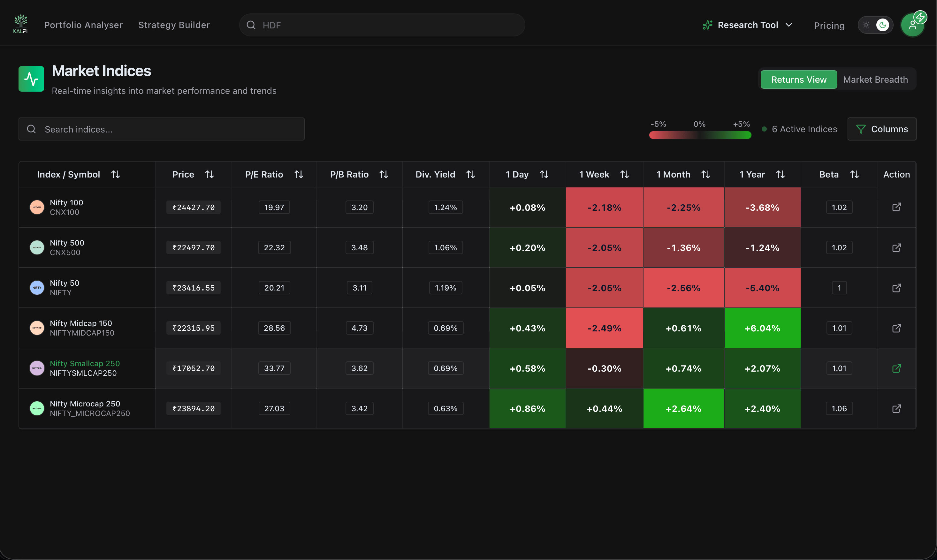Sort by Div. Yield arrows

pos(470,174)
